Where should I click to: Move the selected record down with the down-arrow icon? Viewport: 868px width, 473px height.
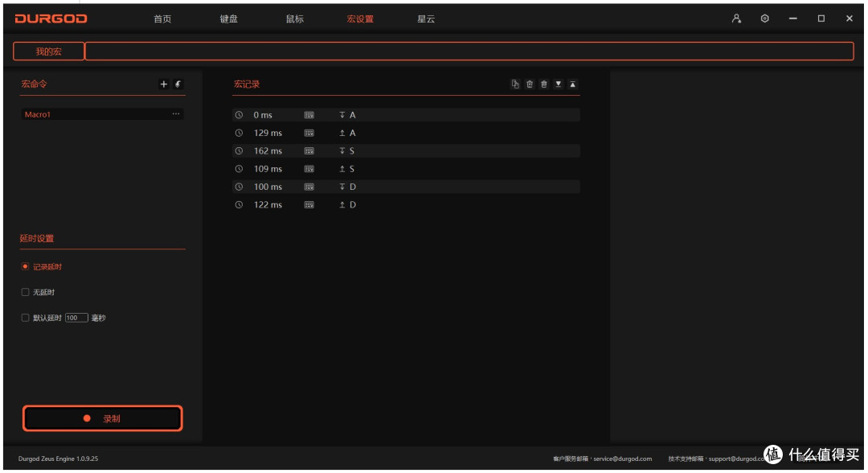559,84
